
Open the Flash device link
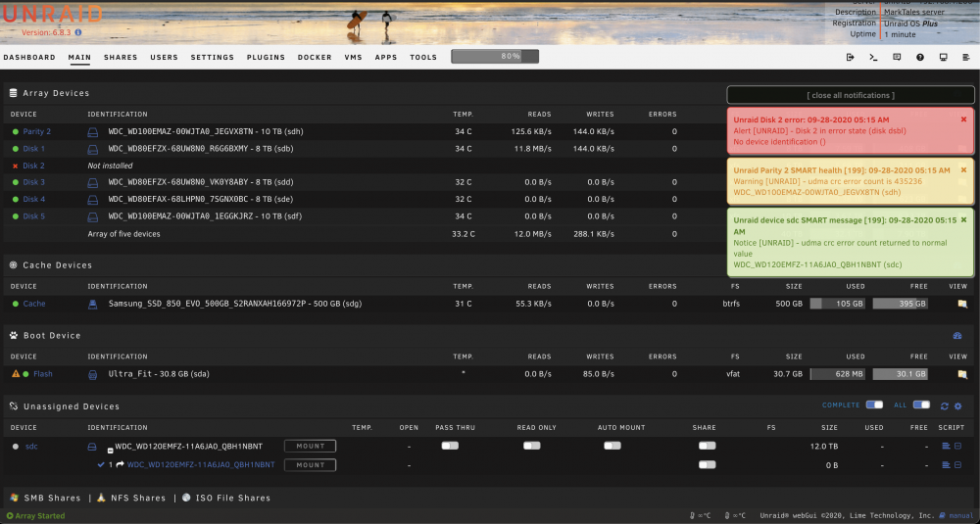tap(43, 374)
